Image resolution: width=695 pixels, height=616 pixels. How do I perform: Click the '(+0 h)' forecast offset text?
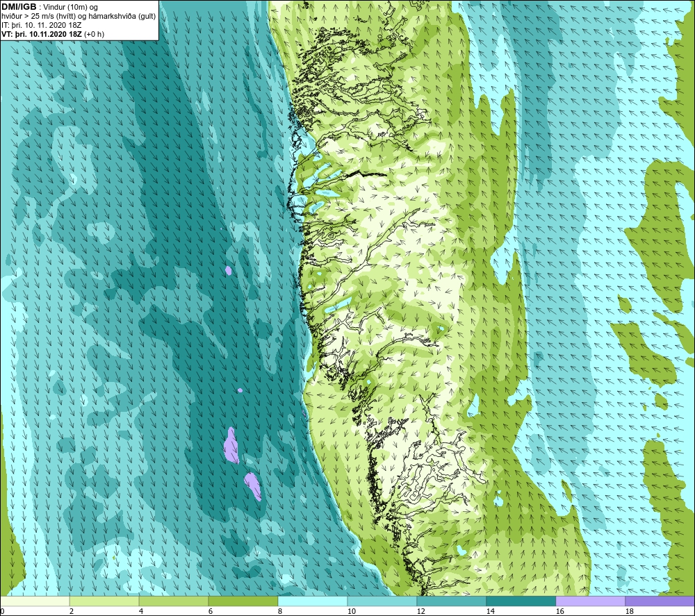point(94,34)
